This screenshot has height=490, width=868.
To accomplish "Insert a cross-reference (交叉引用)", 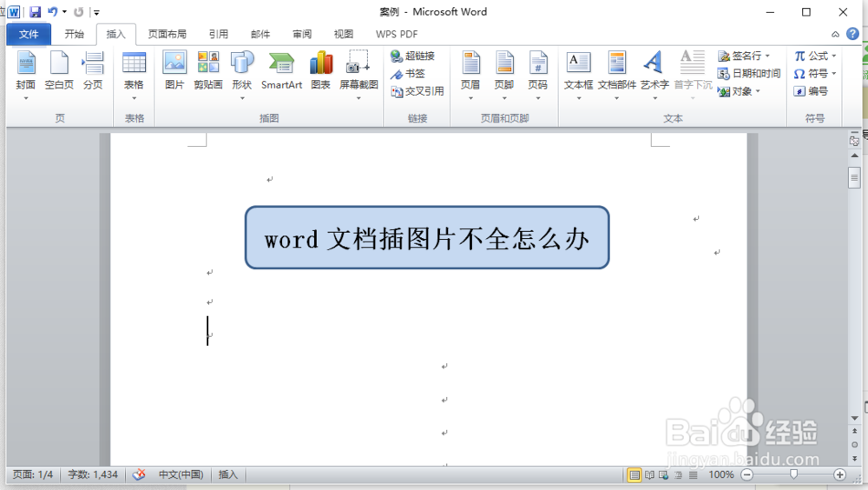I will pyautogui.click(x=418, y=91).
